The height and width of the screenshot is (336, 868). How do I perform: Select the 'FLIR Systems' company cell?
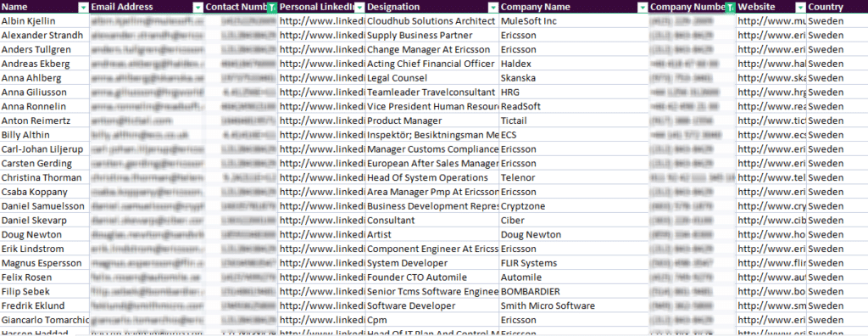coord(574,263)
